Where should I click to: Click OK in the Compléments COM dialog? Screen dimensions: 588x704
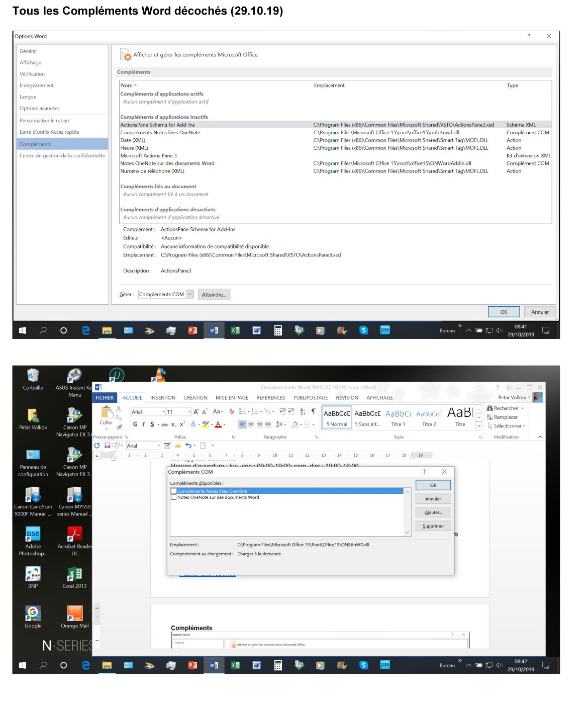pyautogui.click(x=433, y=485)
